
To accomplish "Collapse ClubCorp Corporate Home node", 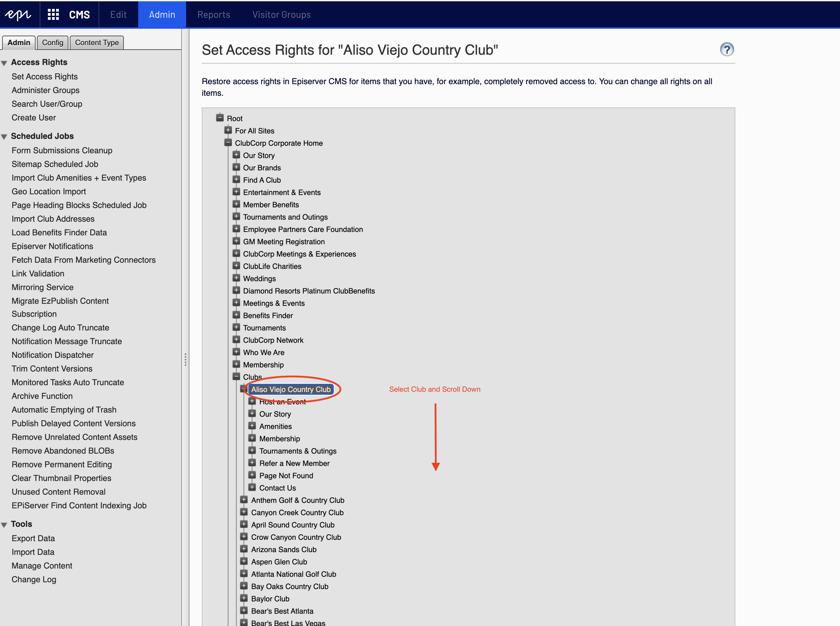I will (x=228, y=143).
